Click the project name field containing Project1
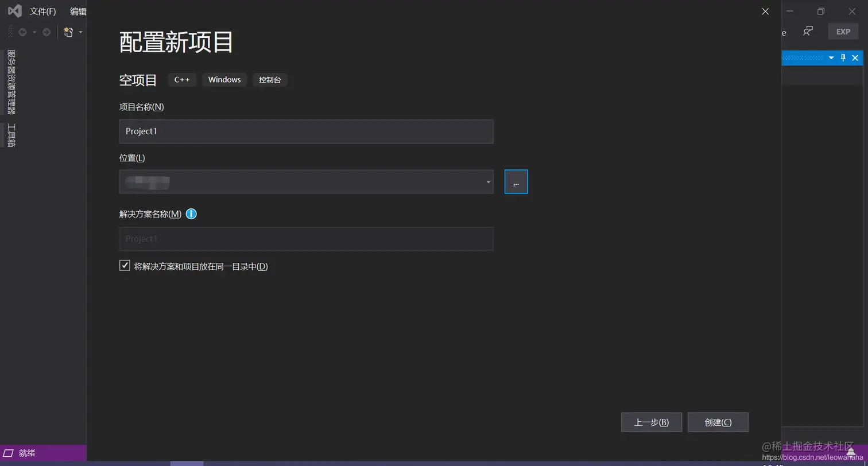 307,131
